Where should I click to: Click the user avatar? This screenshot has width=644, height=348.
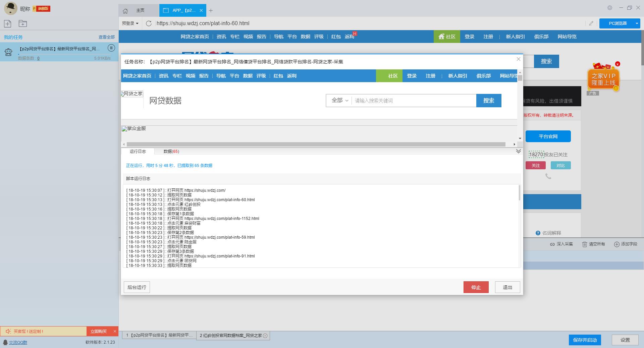[x=10, y=8]
